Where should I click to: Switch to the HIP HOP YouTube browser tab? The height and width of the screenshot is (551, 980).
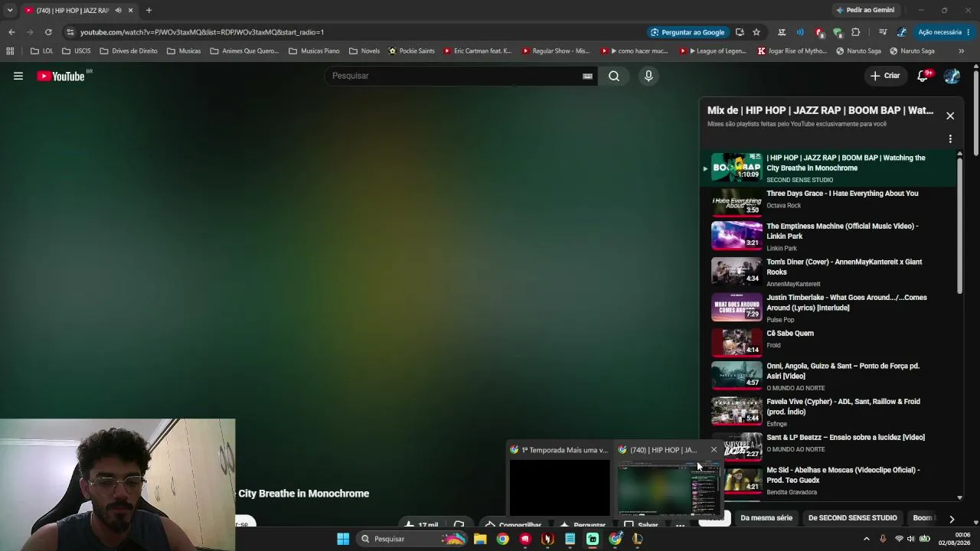click(x=73, y=11)
